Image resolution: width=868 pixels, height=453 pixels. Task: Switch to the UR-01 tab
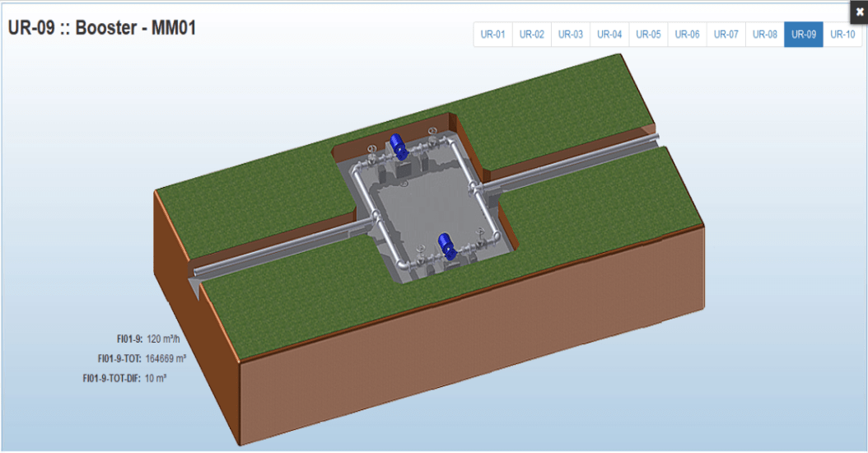click(x=492, y=35)
